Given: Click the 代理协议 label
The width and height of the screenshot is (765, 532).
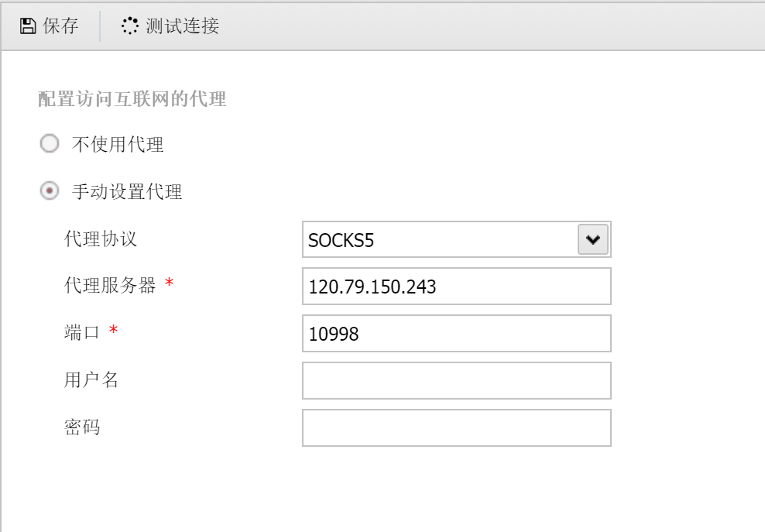Looking at the screenshot, I should [x=101, y=239].
